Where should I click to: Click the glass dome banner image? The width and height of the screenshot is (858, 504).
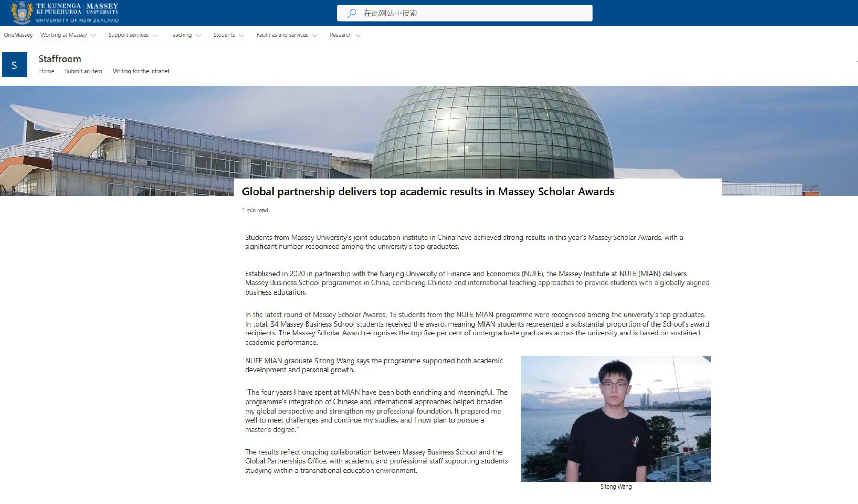[x=494, y=133]
